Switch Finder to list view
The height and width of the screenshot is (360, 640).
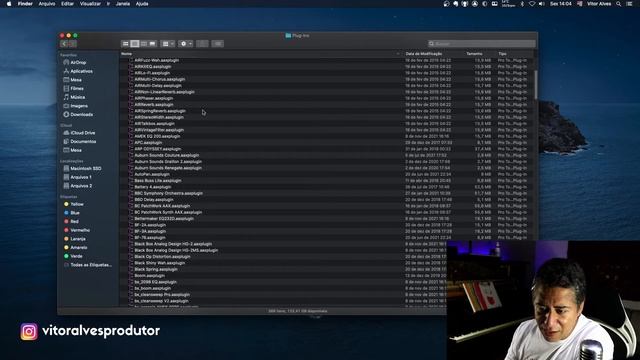tap(135, 44)
